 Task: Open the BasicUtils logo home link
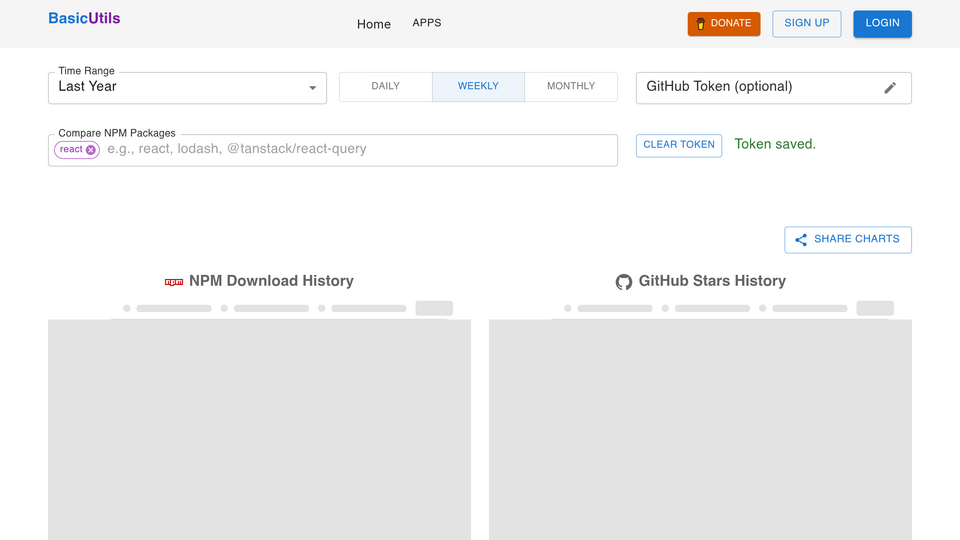click(x=84, y=18)
